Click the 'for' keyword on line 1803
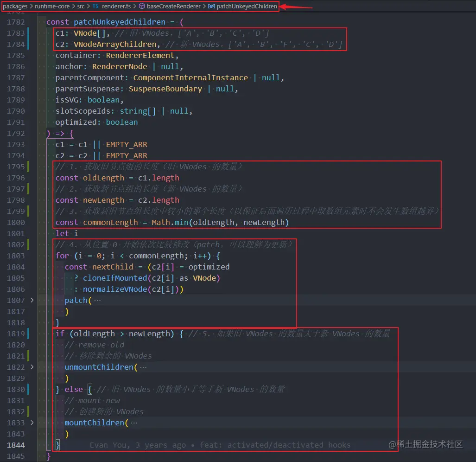476x462 pixels. click(x=62, y=256)
